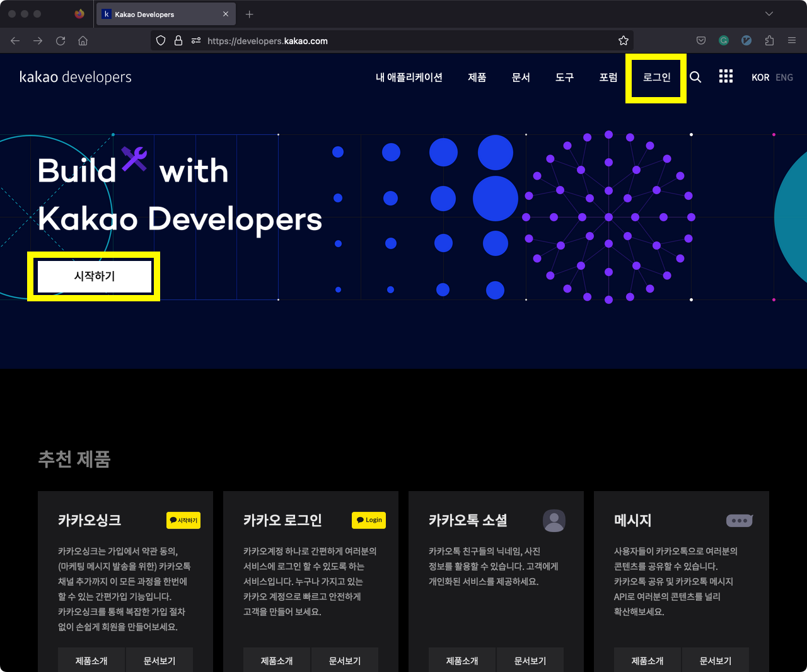807x672 pixels.
Task: Click the 로그인 link in header
Action: [x=656, y=77]
